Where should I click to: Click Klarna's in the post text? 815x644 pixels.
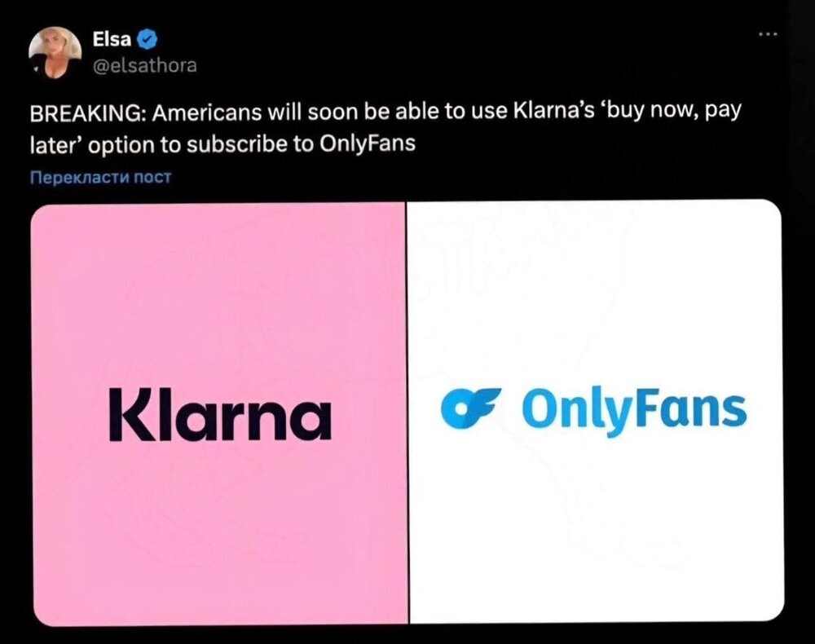tap(553, 111)
